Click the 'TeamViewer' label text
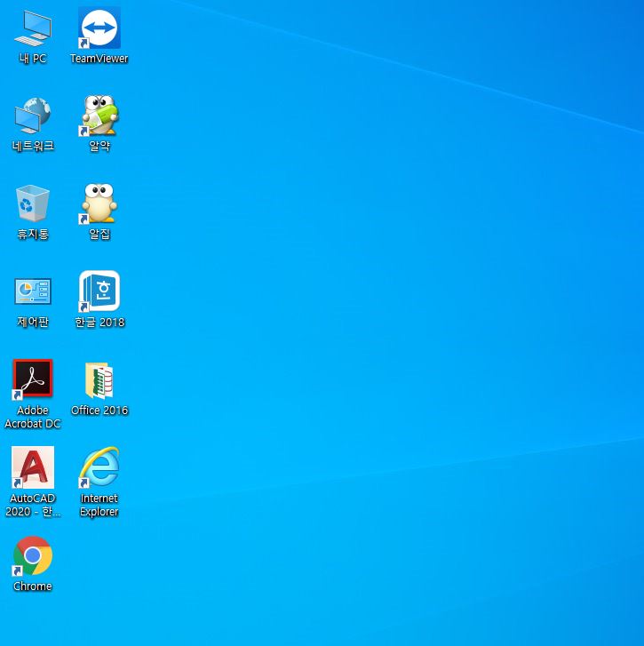Image resolution: width=644 pixels, height=646 pixels. [99, 59]
